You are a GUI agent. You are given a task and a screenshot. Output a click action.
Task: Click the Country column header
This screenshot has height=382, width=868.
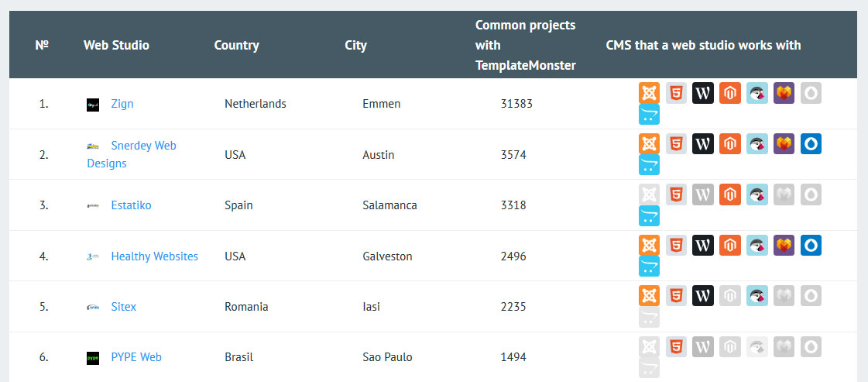[236, 45]
